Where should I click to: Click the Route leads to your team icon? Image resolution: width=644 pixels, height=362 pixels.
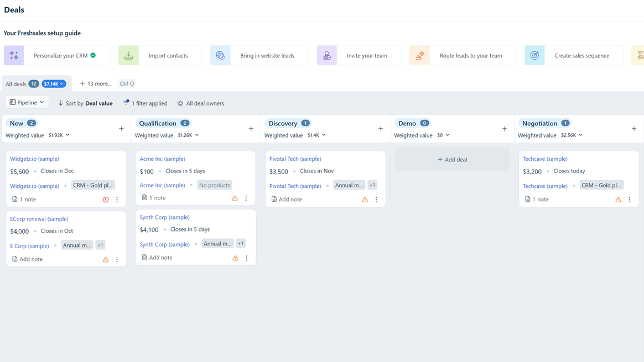[x=420, y=55]
